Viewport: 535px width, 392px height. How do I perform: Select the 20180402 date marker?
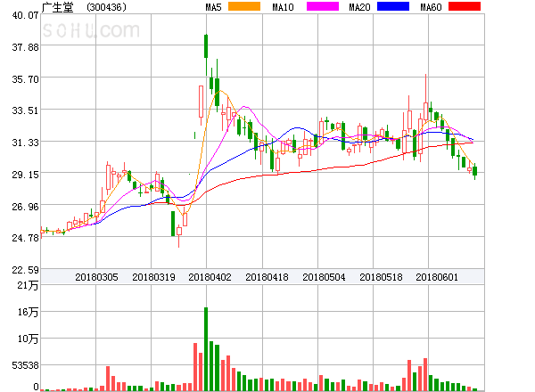[x=210, y=277]
